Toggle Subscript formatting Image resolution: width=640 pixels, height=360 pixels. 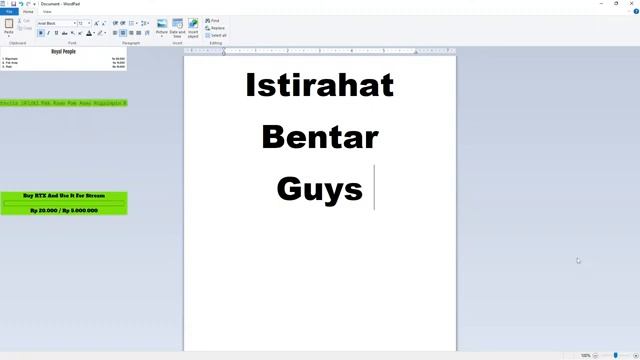coord(73,33)
